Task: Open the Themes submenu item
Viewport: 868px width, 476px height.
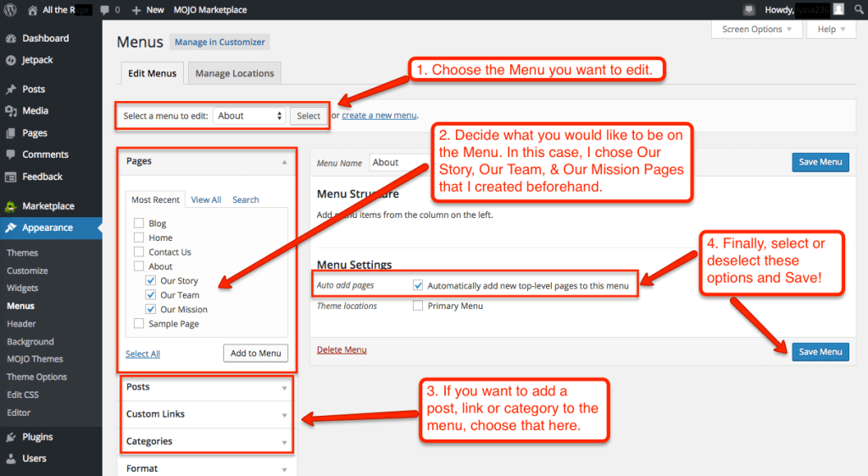Action: pos(22,253)
